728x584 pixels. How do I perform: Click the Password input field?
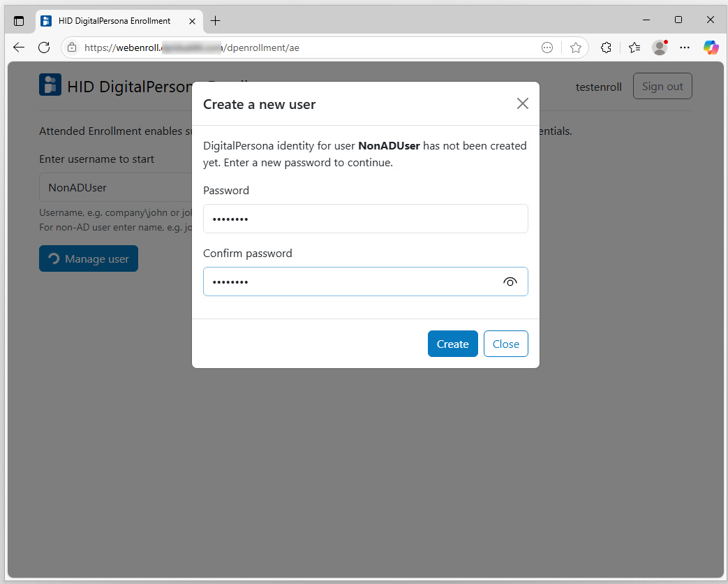(365, 219)
